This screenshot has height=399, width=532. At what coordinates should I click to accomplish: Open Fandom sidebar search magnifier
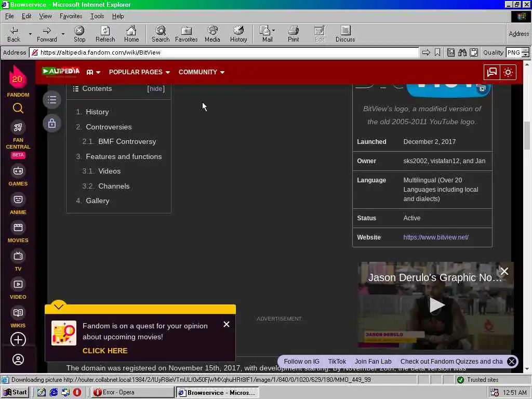pyautogui.click(x=18, y=108)
